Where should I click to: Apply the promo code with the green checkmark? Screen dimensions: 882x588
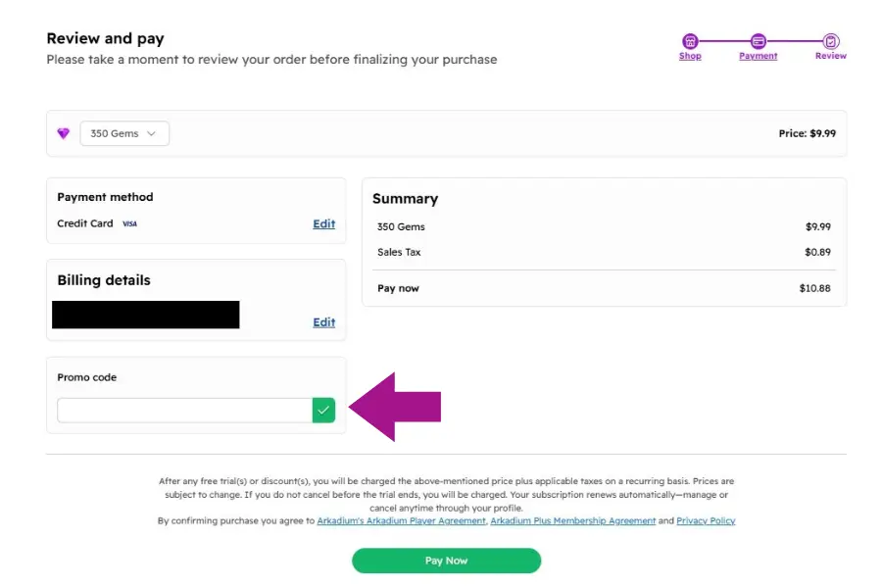[x=323, y=410]
